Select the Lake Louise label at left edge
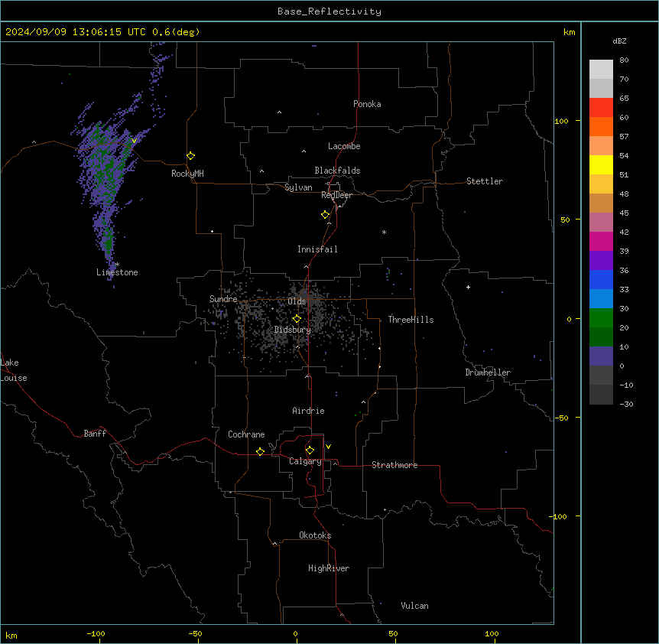This screenshot has width=659, height=644. click(14, 370)
